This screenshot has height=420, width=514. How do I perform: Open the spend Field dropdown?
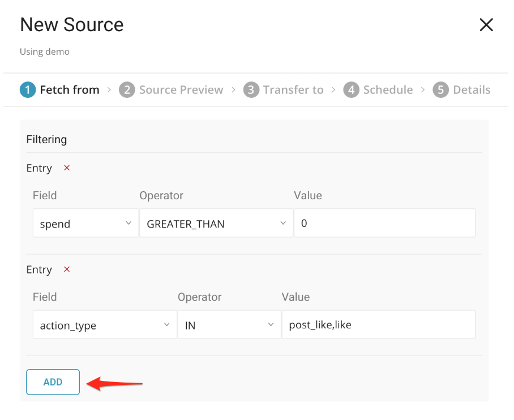click(85, 224)
